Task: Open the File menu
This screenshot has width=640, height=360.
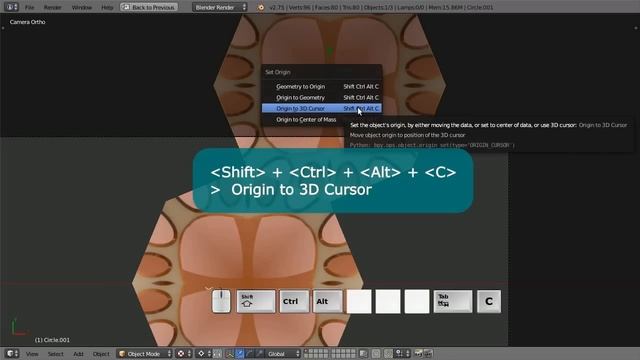Action: tap(29, 7)
